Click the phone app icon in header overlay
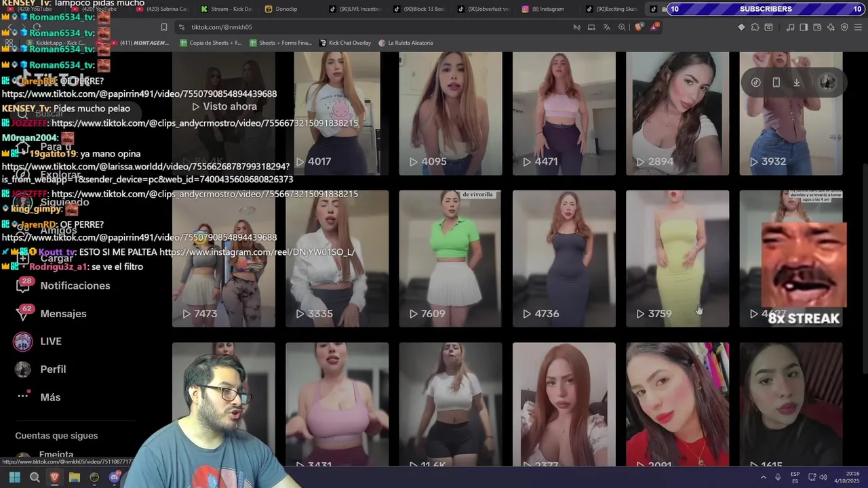 pyautogui.click(x=776, y=82)
